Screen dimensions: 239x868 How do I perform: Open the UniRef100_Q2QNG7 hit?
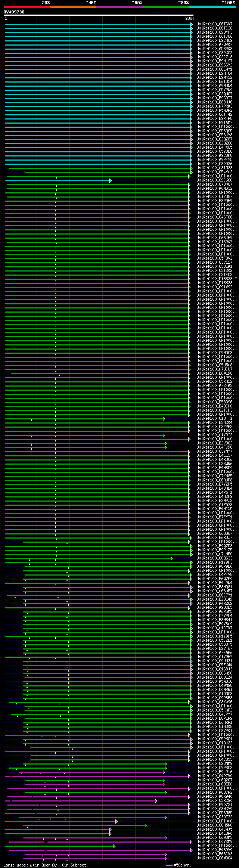pyautogui.click(x=214, y=94)
